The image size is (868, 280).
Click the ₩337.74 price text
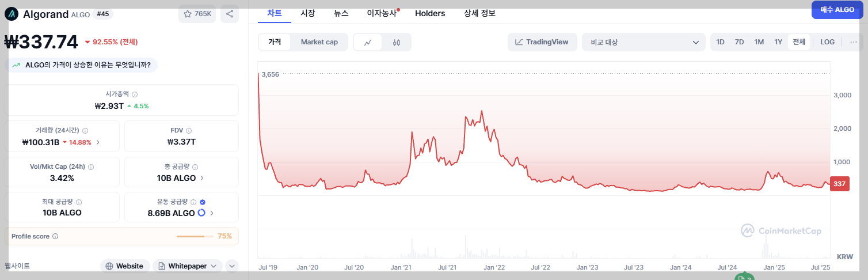(41, 42)
